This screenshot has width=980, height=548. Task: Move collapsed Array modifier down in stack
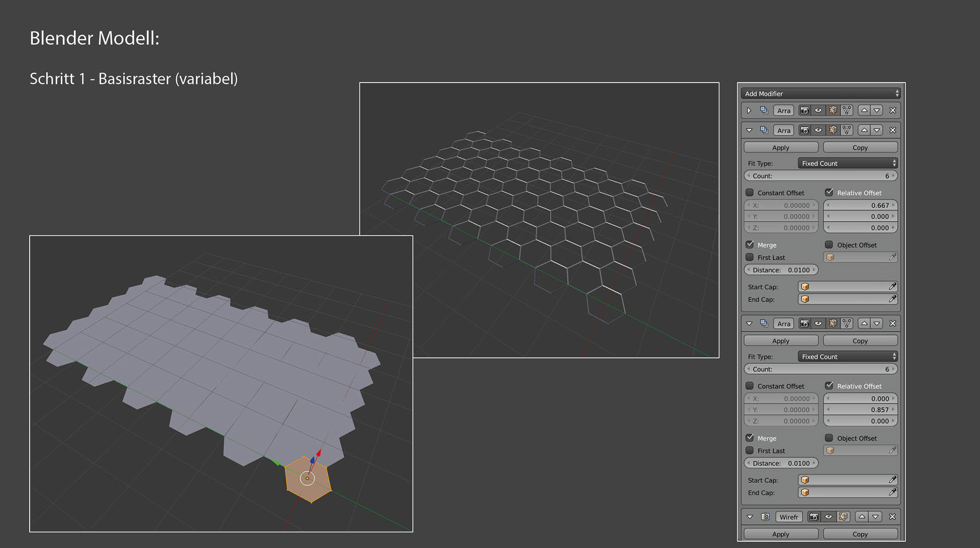click(877, 110)
